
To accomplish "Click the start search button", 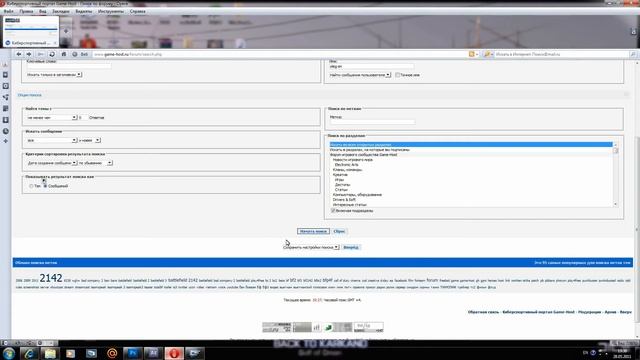I will (x=313, y=231).
